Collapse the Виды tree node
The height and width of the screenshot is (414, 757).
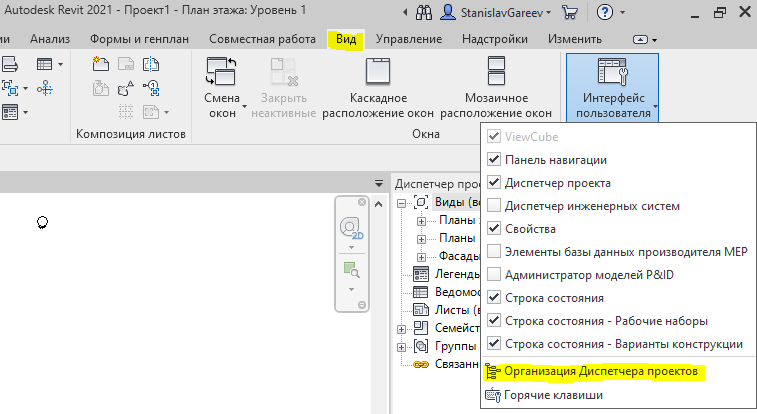[x=401, y=203]
